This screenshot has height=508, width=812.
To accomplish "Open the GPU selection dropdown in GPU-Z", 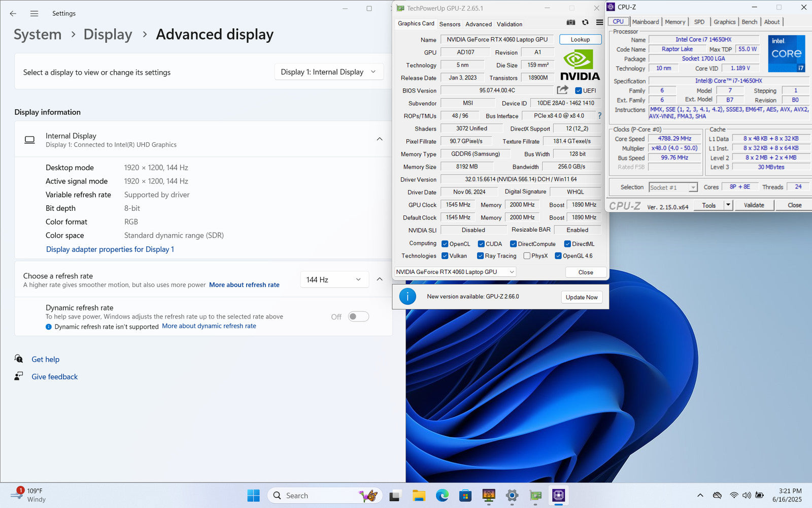I will (x=455, y=272).
